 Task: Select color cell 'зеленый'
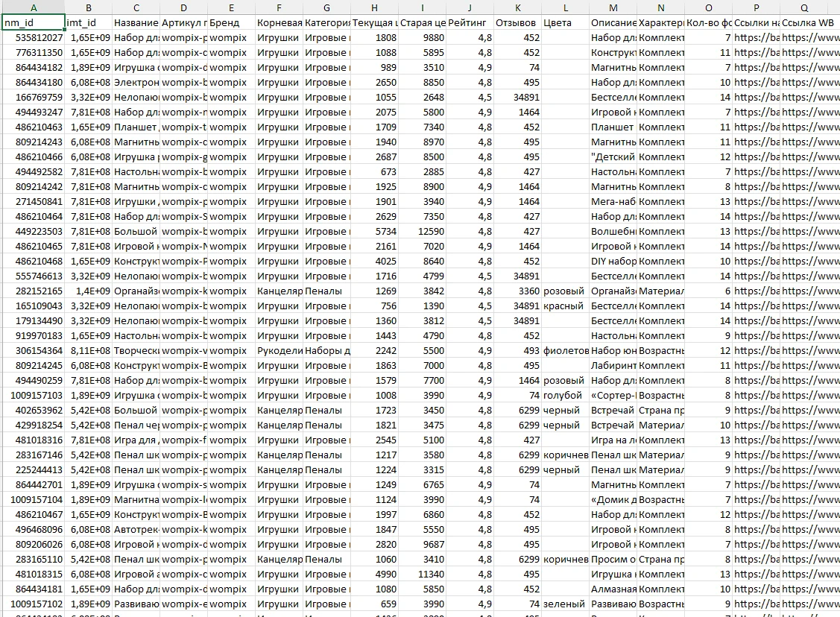tap(565, 604)
